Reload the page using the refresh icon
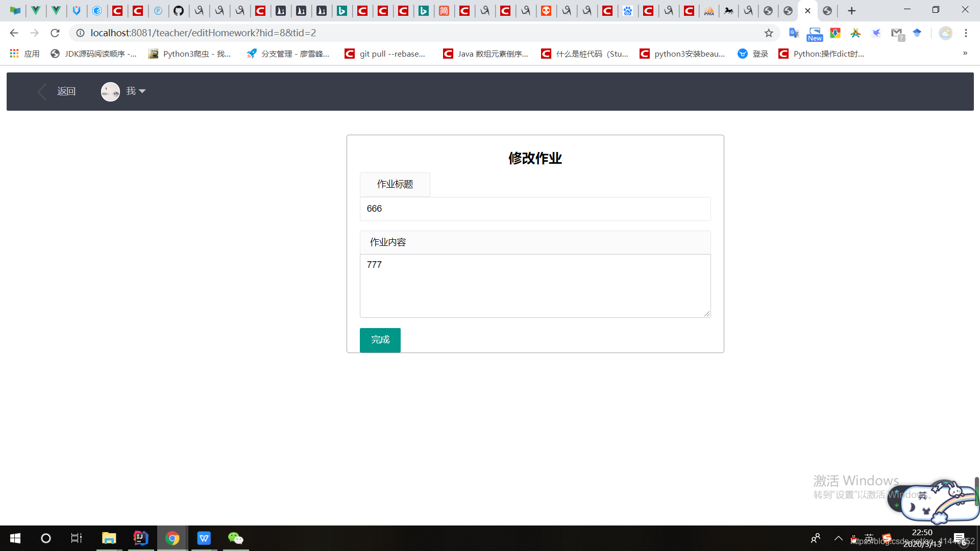 coord(55,33)
